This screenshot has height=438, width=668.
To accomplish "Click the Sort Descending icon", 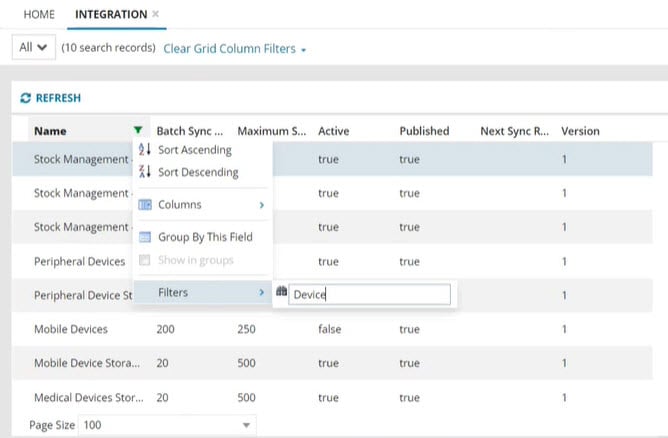I will 144,172.
